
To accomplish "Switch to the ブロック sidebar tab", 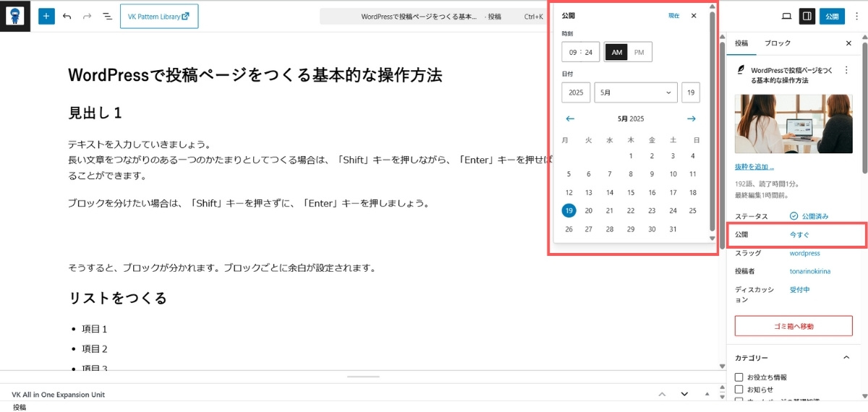I will coord(778,43).
